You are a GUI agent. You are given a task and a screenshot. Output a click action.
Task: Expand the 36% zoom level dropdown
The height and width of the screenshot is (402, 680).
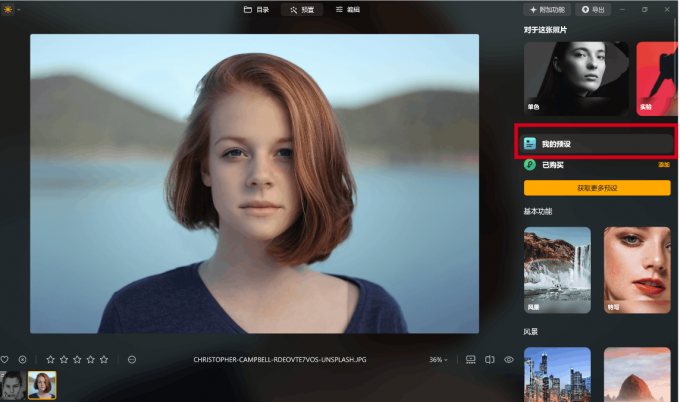[x=438, y=359]
